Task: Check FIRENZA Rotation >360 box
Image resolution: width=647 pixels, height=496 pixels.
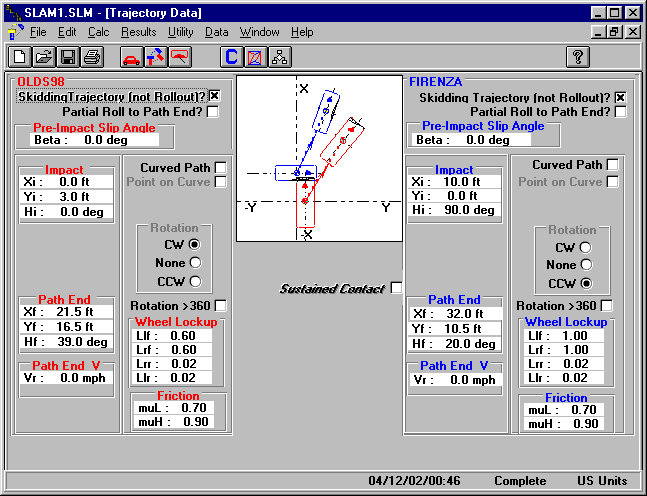Action: (x=607, y=306)
